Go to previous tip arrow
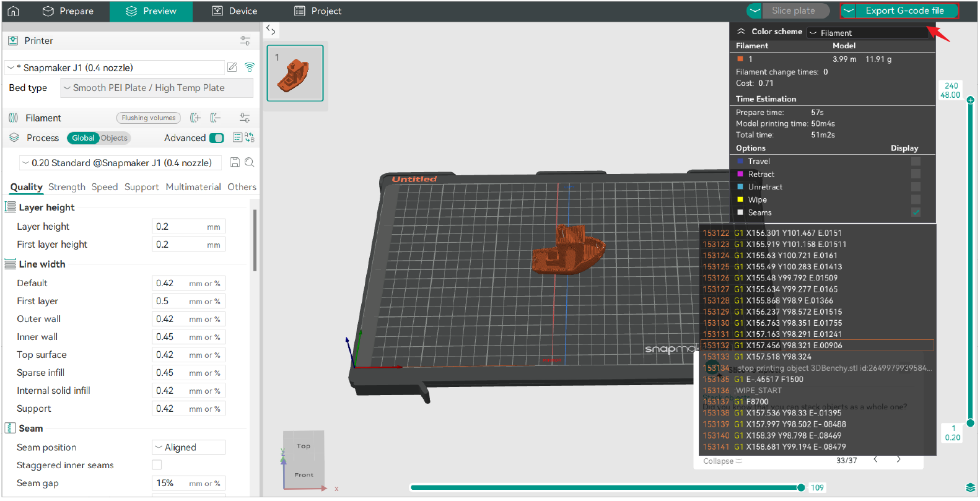This screenshot has height=501, width=980. pyautogui.click(x=875, y=460)
